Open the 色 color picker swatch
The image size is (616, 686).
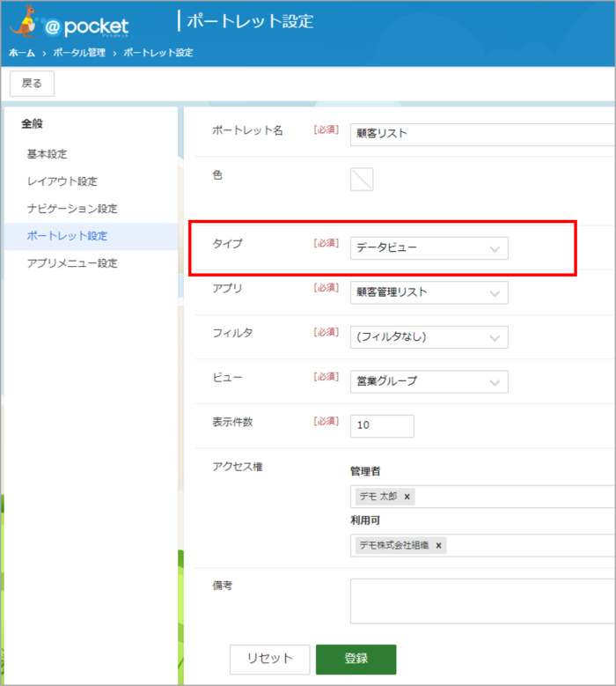pyautogui.click(x=362, y=180)
